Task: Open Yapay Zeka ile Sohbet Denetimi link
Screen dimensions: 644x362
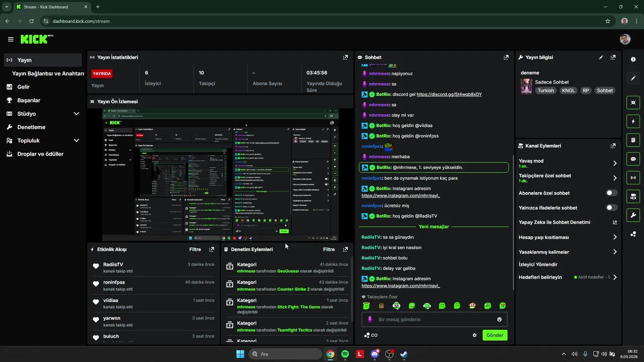Action: point(568,222)
